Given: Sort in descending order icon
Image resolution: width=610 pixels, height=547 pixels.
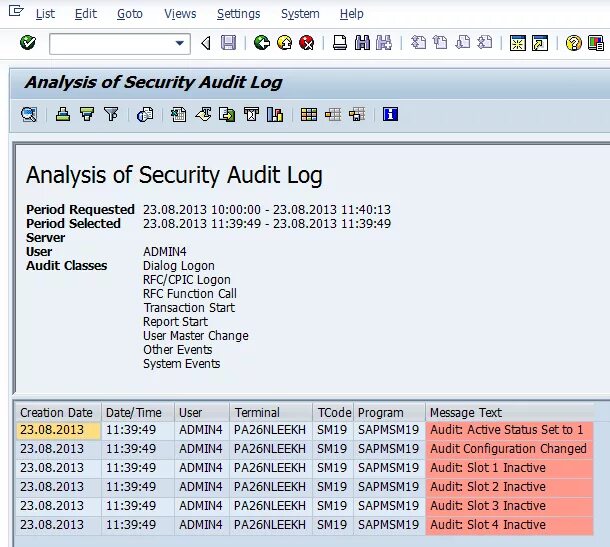Looking at the screenshot, I should pos(87,114).
